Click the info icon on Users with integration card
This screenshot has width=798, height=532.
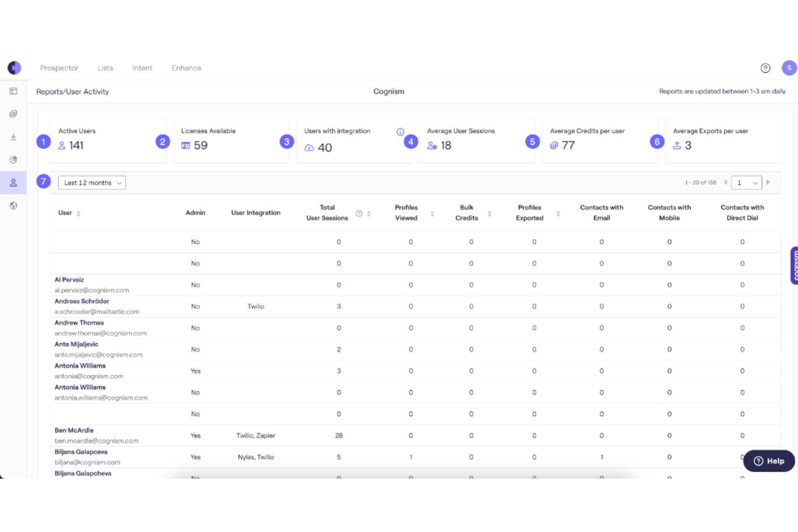[400, 132]
